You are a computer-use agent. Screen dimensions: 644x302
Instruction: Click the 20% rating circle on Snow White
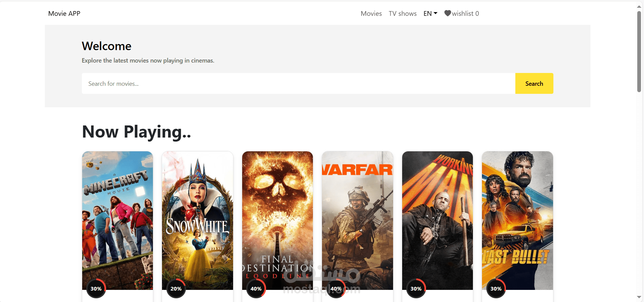(x=176, y=289)
